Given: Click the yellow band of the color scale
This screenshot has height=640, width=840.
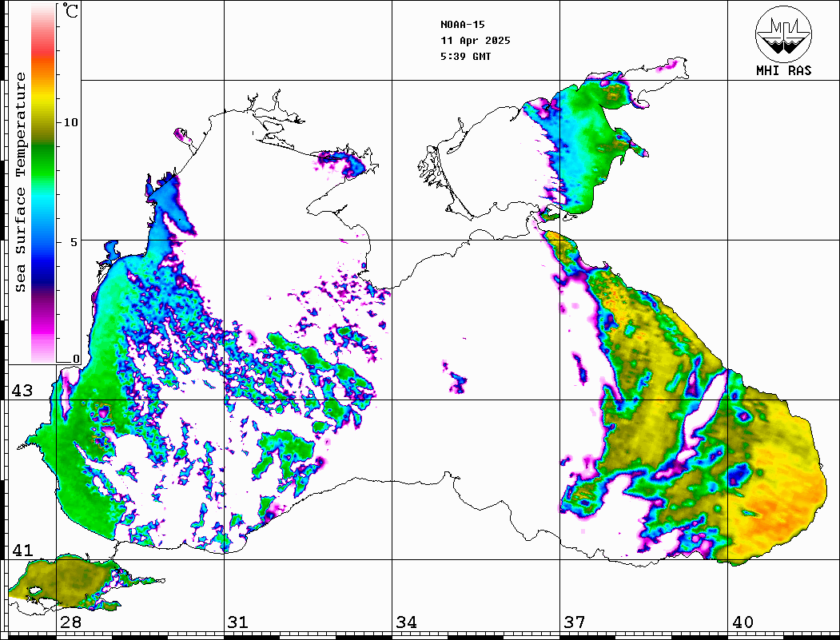Looking at the screenshot, I should [43, 99].
